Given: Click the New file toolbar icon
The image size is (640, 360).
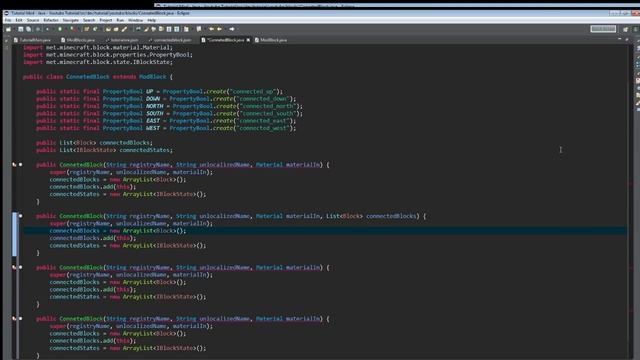Looking at the screenshot, I should click(8, 29).
